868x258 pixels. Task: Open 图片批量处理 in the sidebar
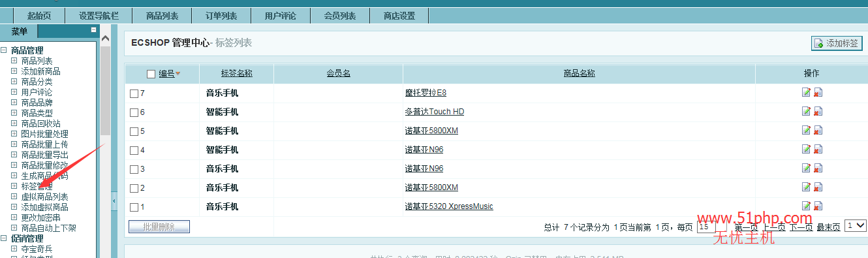point(44,134)
